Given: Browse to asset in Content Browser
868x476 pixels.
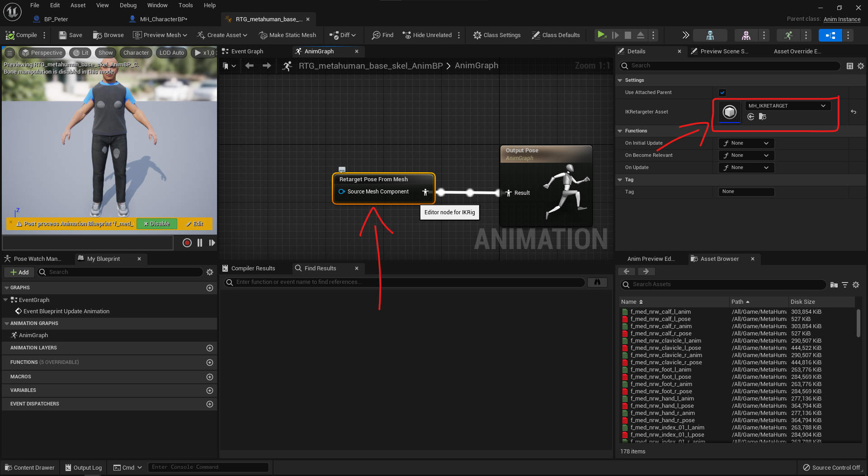Looking at the screenshot, I should 108,35.
